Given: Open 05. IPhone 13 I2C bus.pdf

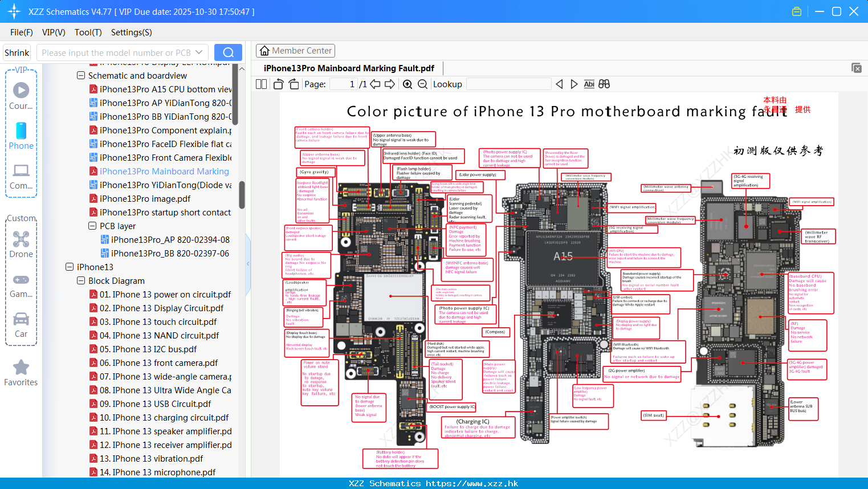Looking at the screenshot, I should (x=144, y=349).
